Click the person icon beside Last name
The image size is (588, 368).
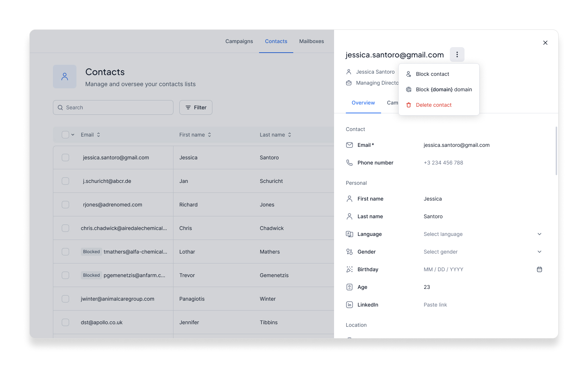tap(349, 216)
